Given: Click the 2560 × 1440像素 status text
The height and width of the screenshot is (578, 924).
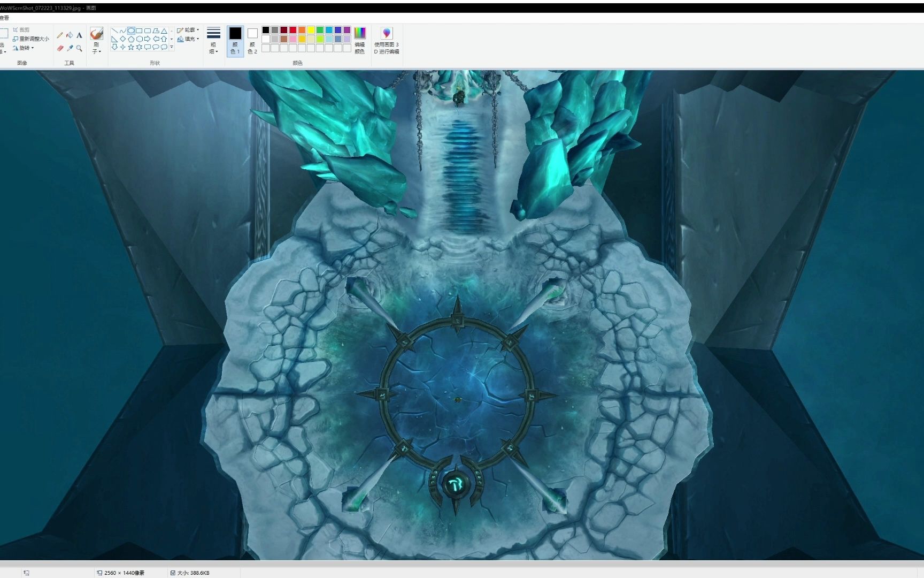Looking at the screenshot, I should pyautogui.click(x=124, y=573).
